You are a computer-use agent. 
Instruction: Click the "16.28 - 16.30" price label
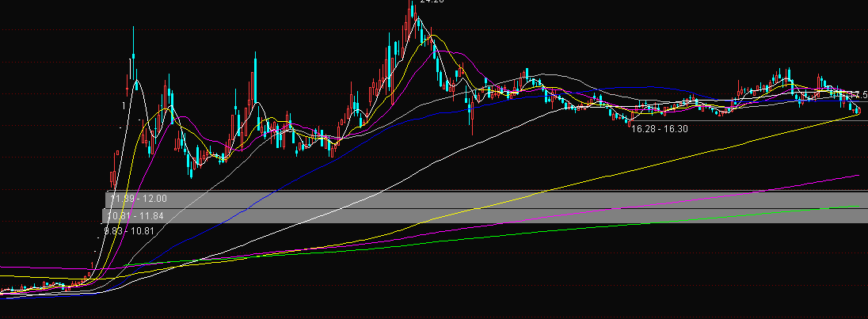pyautogui.click(x=660, y=128)
